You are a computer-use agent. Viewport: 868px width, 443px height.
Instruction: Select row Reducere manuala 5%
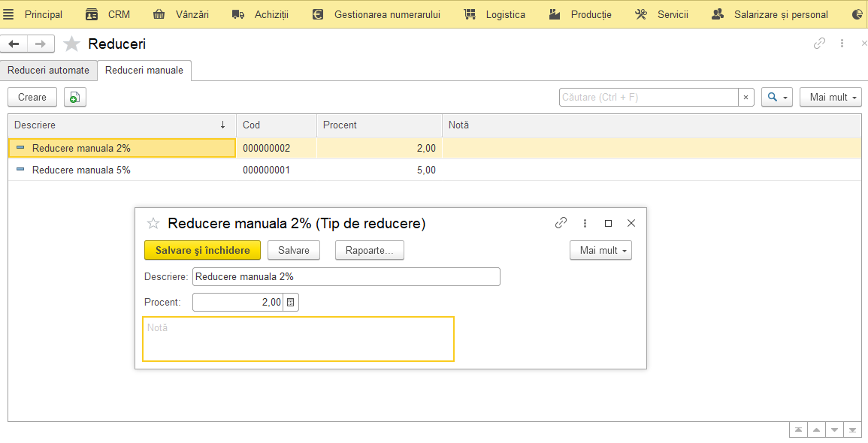pyautogui.click(x=435, y=170)
